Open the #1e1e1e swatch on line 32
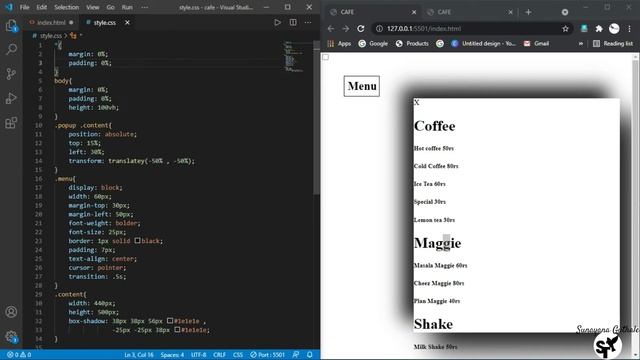Image resolution: width=640 pixels, height=360 pixels. pos(170,321)
